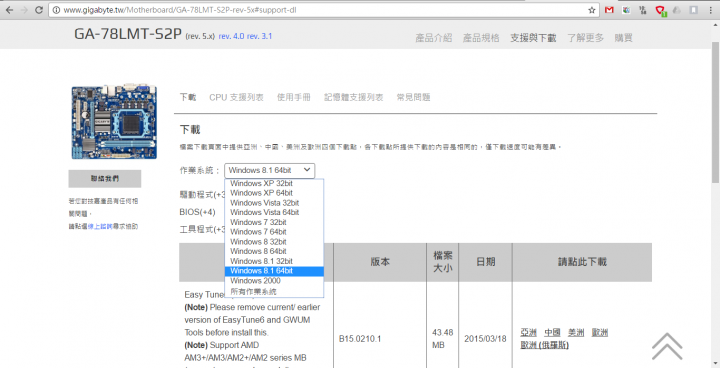This screenshot has width=720, height=368.
Task: Open the Gmail extension icon
Action: [x=609, y=10]
